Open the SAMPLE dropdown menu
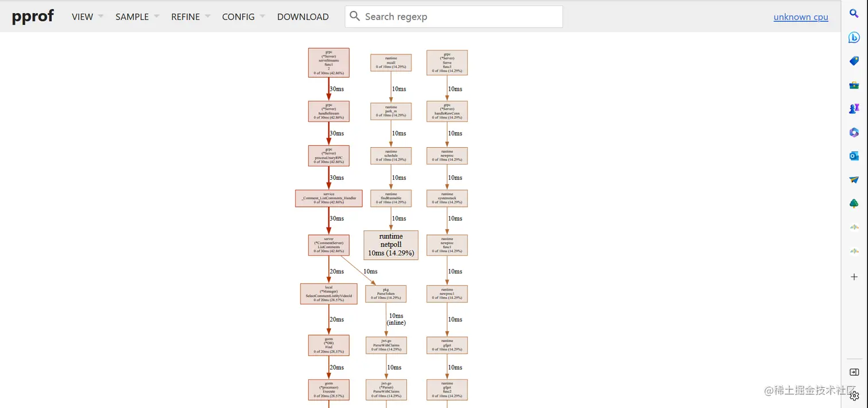Screen dimensions: 868x408 coord(137,17)
